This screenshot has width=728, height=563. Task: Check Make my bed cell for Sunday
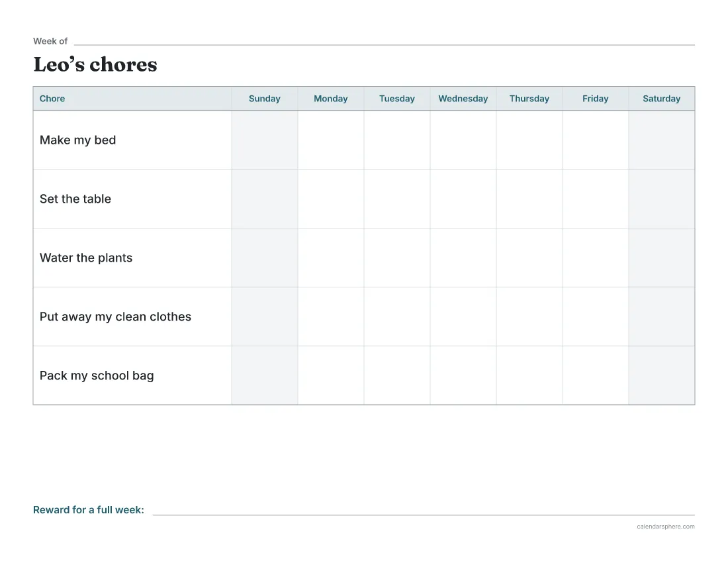(265, 140)
